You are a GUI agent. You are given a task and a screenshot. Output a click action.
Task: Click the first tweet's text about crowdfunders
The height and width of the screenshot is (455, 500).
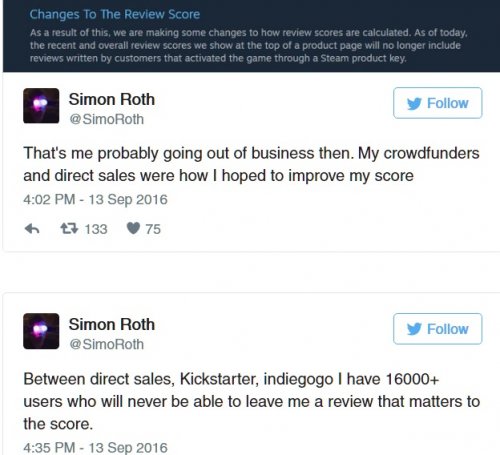[x=251, y=164]
